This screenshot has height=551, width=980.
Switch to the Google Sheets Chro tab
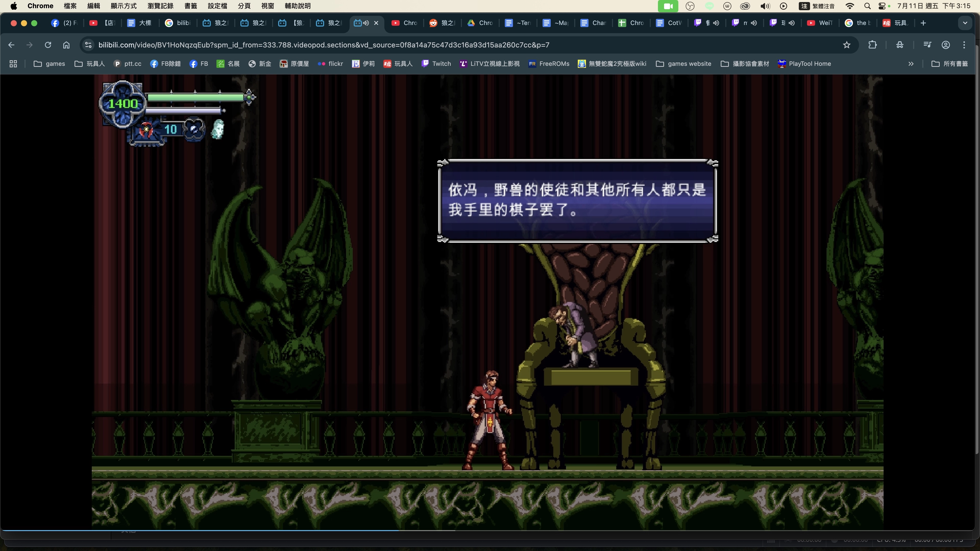[631, 23]
